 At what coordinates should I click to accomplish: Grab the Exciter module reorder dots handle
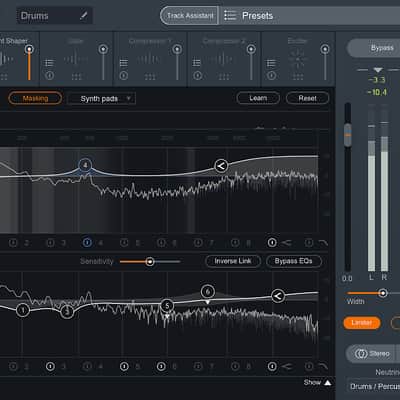click(x=298, y=77)
